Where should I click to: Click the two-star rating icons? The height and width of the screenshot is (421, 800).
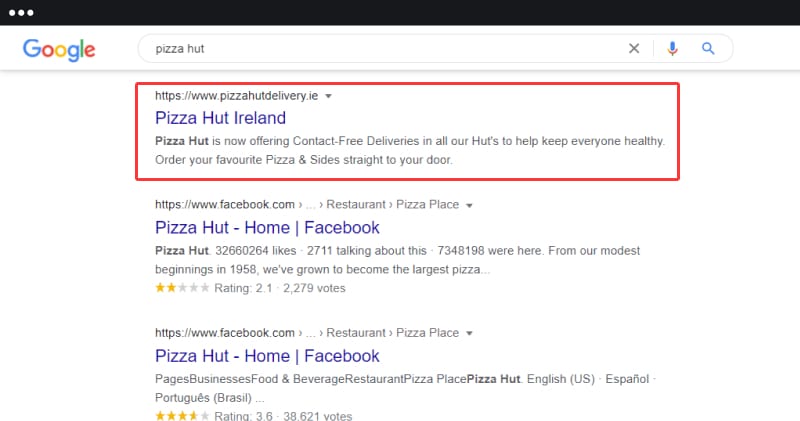tap(182, 288)
